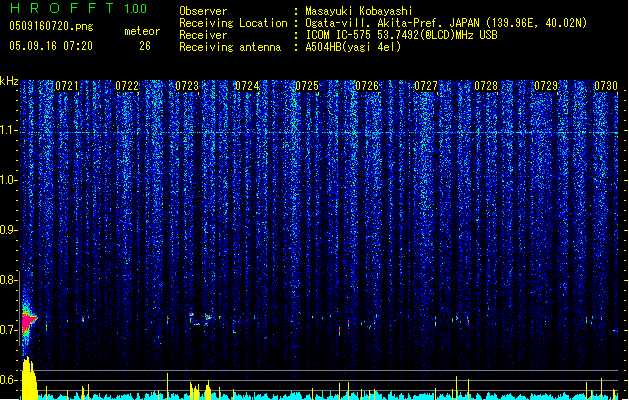Click the Receiving antenna field label
Image resolution: width=629 pixels, height=400 pixels.
[230, 47]
